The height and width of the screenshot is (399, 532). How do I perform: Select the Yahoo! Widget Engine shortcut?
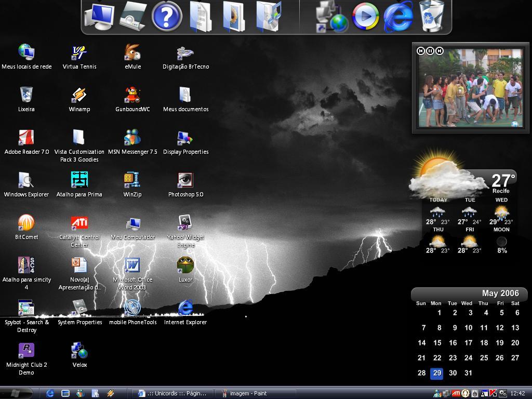[185, 231]
